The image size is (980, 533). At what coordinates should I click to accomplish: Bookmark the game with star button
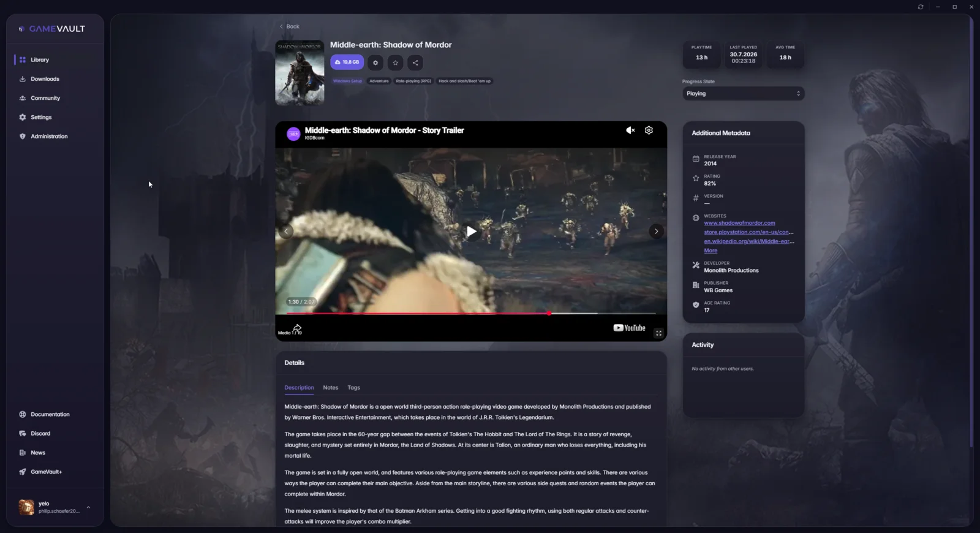coord(395,62)
